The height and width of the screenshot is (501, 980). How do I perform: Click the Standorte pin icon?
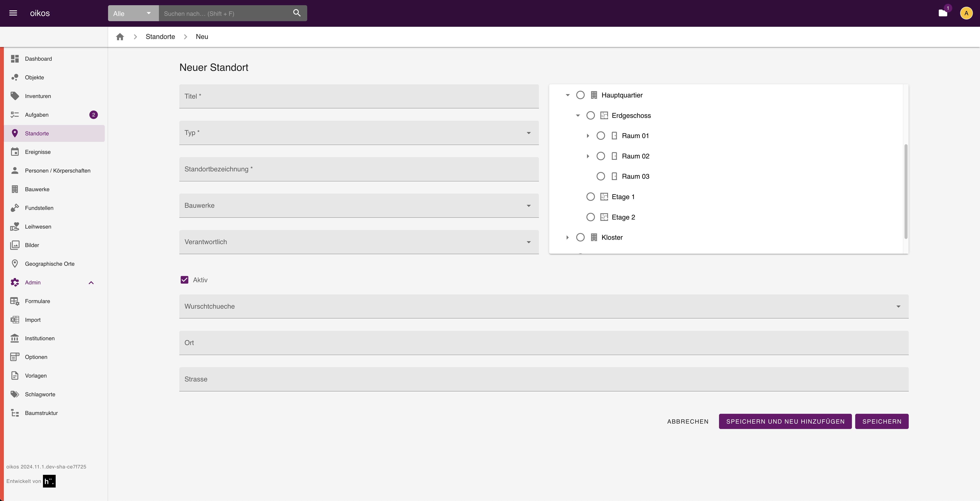[x=15, y=133]
